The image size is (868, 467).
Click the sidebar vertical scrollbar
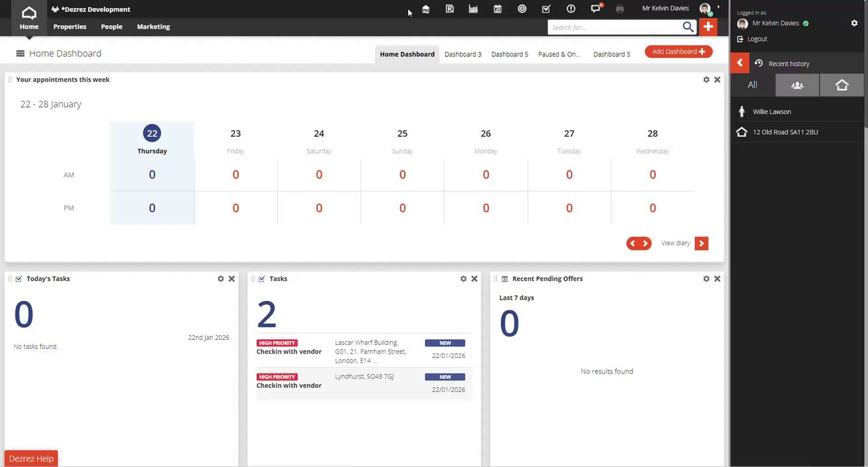(866, 65)
